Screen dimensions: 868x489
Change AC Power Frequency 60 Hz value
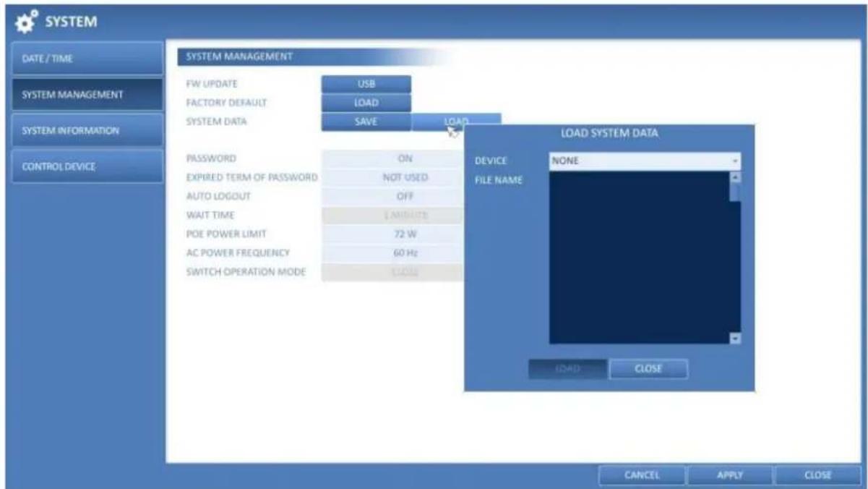392,252
